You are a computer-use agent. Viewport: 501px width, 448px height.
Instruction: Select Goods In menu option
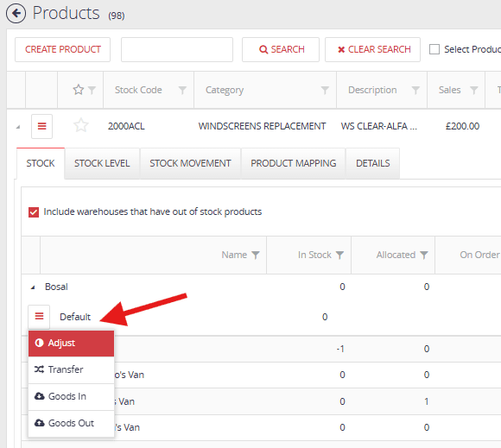point(71,396)
